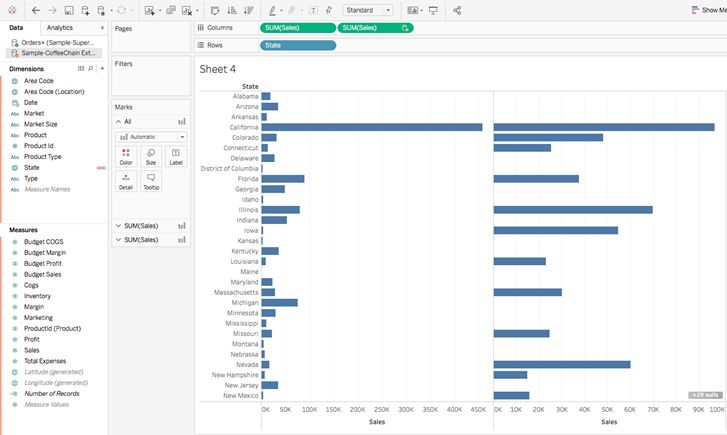Click the save icon in toolbar
Image resolution: width=727 pixels, height=435 pixels.
(69, 10)
